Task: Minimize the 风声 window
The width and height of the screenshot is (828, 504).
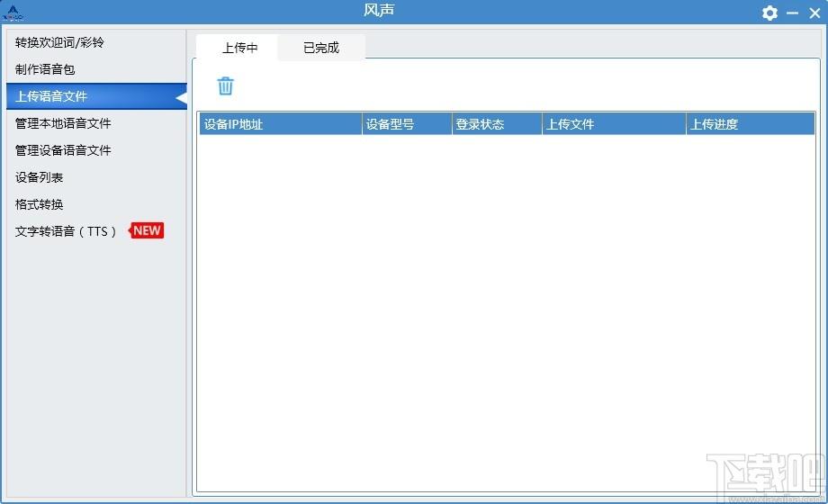Action: coord(793,13)
